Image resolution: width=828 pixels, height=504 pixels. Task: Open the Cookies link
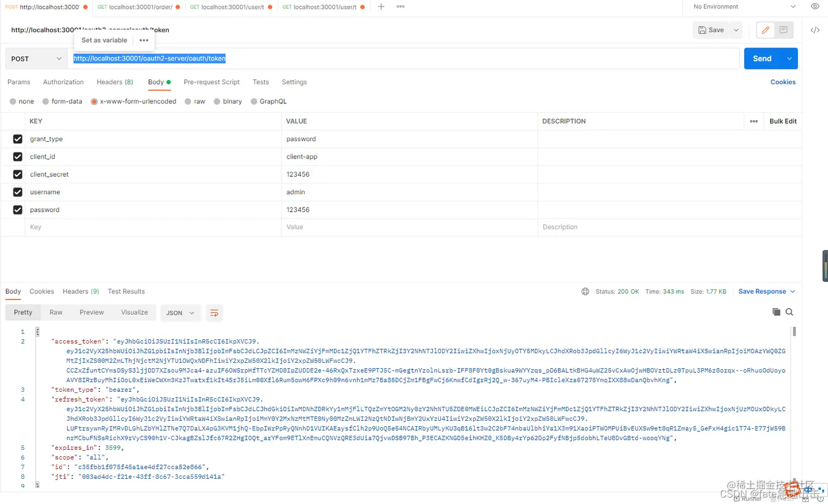pos(783,82)
